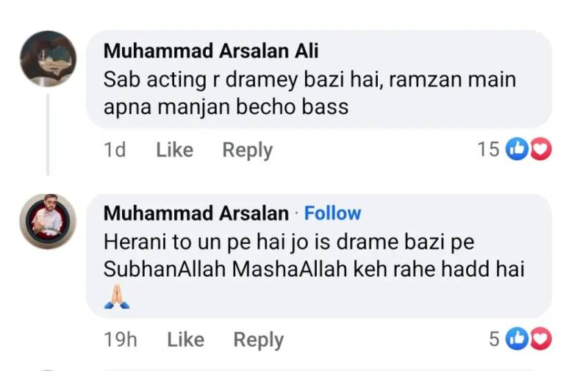Click blue thumbs-up reaction icon on second comment
This screenshot has width=588, height=379.
(517, 339)
